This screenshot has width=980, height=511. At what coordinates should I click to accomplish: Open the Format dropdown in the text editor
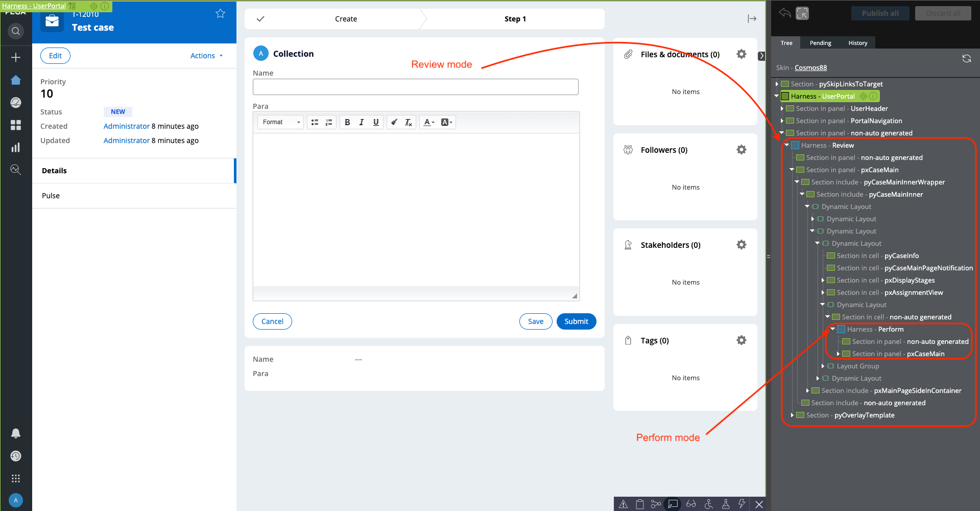(x=280, y=122)
